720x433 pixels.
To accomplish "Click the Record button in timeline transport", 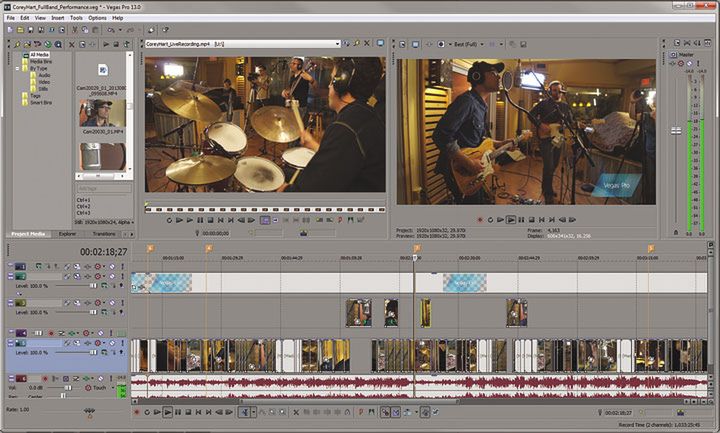I will (x=138, y=411).
